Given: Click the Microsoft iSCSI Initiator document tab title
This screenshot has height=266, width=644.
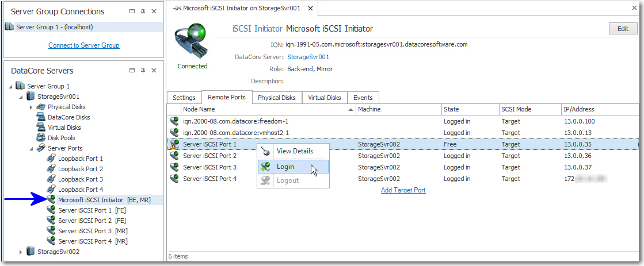Looking at the screenshot, I should [x=242, y=8].
